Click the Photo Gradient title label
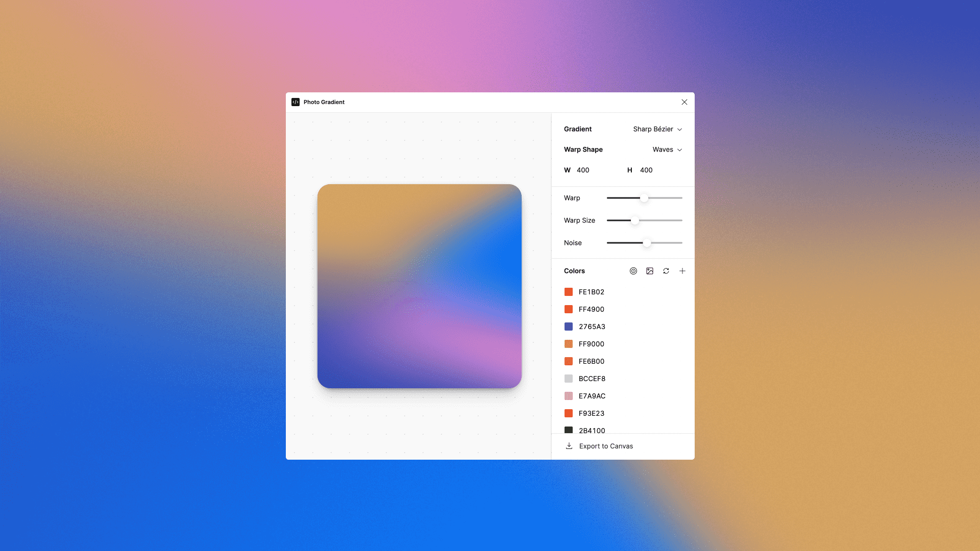980x551 pixels. tap(324, 102)
